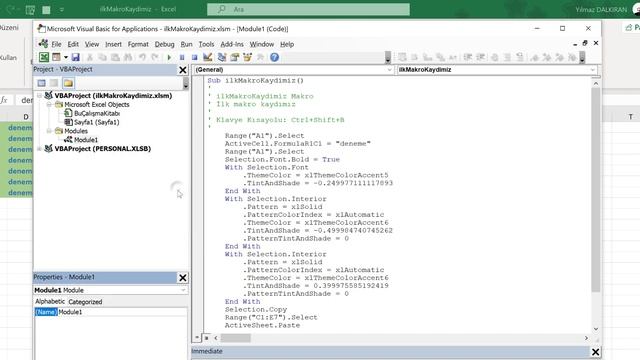This screenshot has height=360, width=640.
Task: Open the Run menu
Action: click(187, 44)
